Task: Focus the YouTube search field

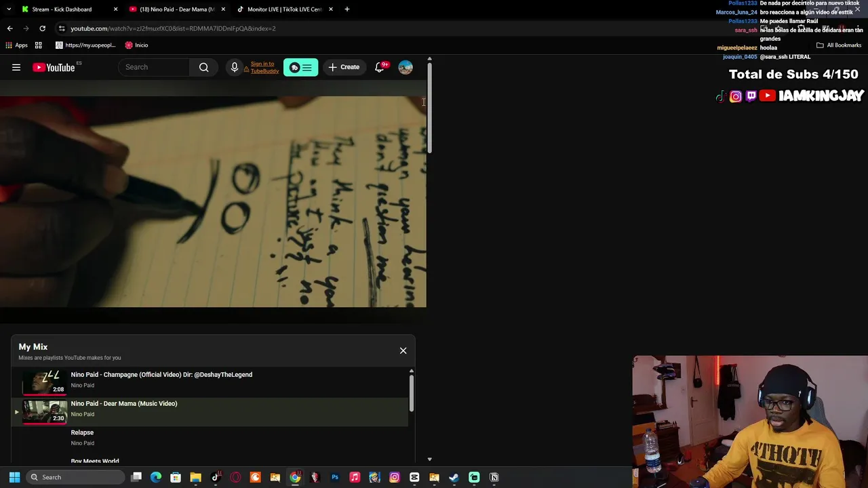Action: click(x=155, y=67)
